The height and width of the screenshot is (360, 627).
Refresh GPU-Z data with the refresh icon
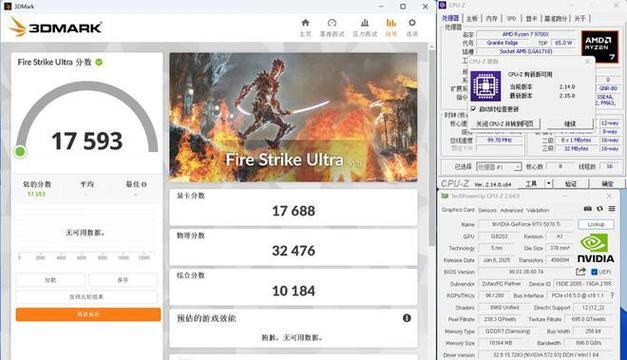[x=599, y=209]
